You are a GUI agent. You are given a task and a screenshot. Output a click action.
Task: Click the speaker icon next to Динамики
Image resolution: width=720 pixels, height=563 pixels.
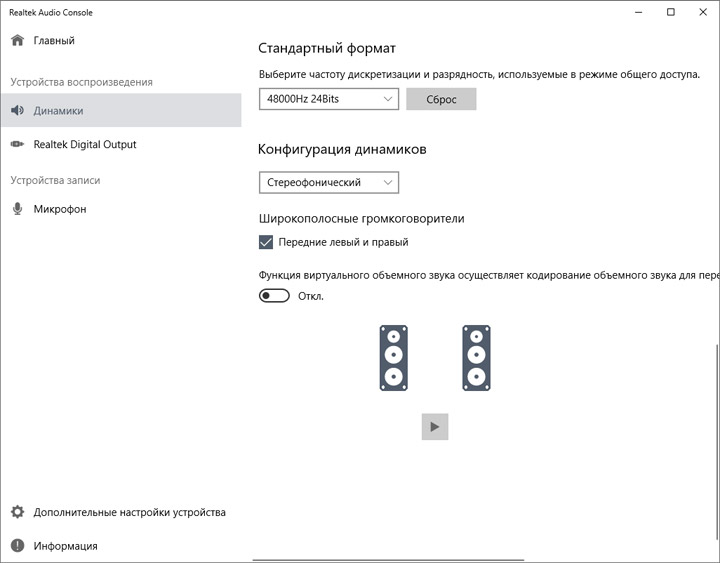click(x=17, y=111)
